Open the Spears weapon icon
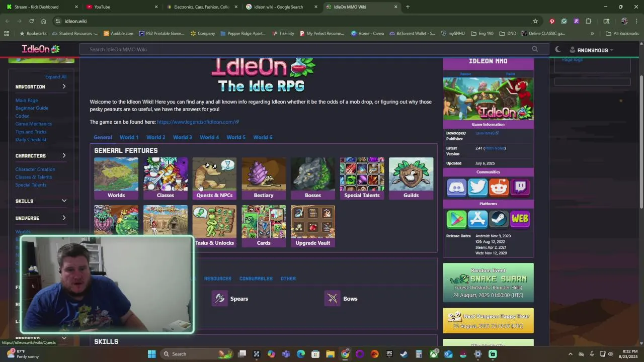Image resolution: width=644 pixels, height=362 pixels. click(220, 299)
